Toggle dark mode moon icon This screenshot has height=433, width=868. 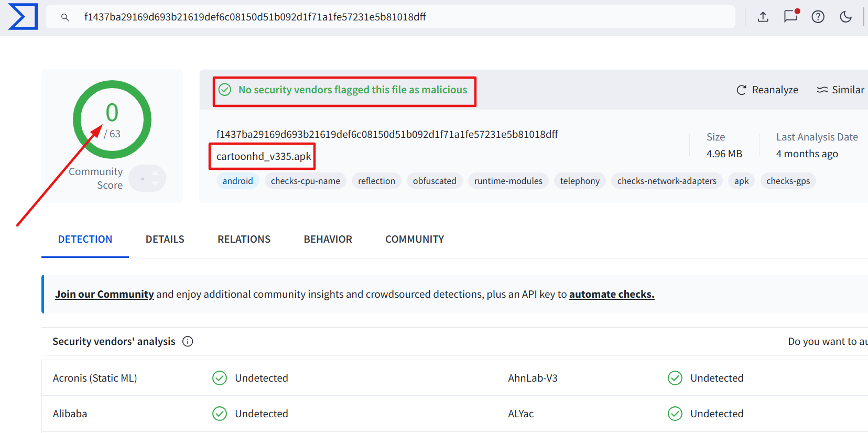pyautogui.click(x=845, y=17)
